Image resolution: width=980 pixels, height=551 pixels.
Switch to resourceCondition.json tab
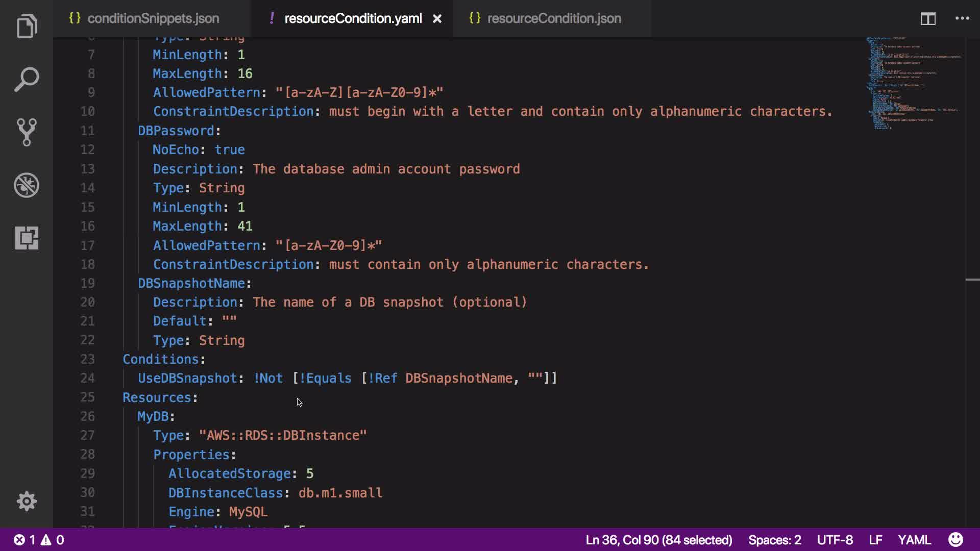[x=554, y=19]
